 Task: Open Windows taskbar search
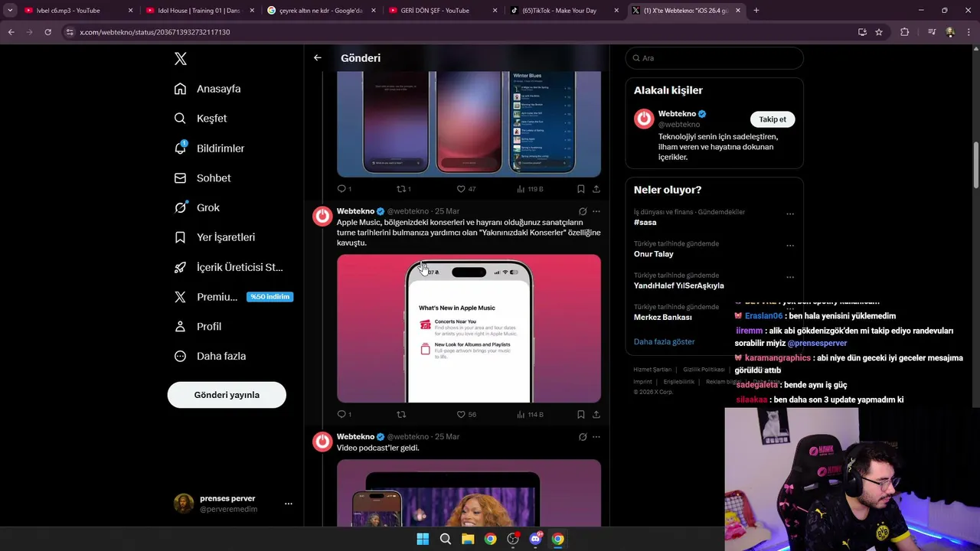(x=446, y=539)
